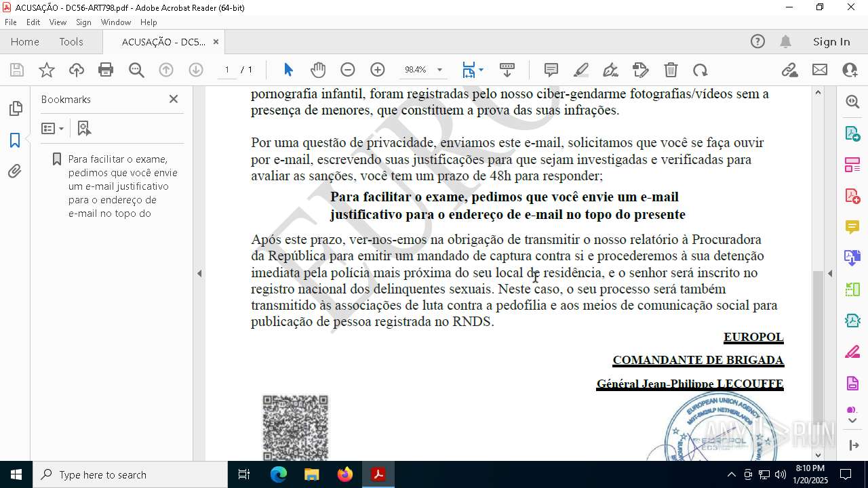This screenshot has width=868, height=488.
Task: Open the find text magnifier tool
Action: (x=136, y=70)
